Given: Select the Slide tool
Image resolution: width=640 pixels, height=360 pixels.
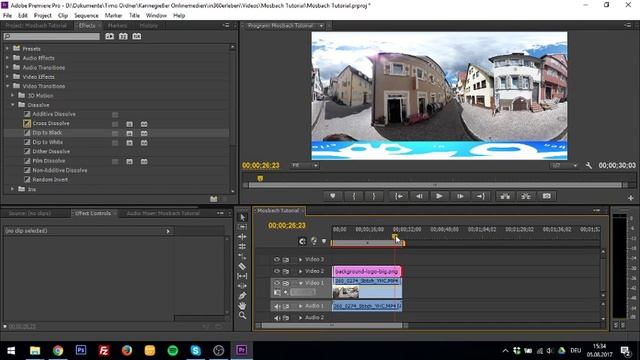Looking at the screenshot, I should coord(242,286).
